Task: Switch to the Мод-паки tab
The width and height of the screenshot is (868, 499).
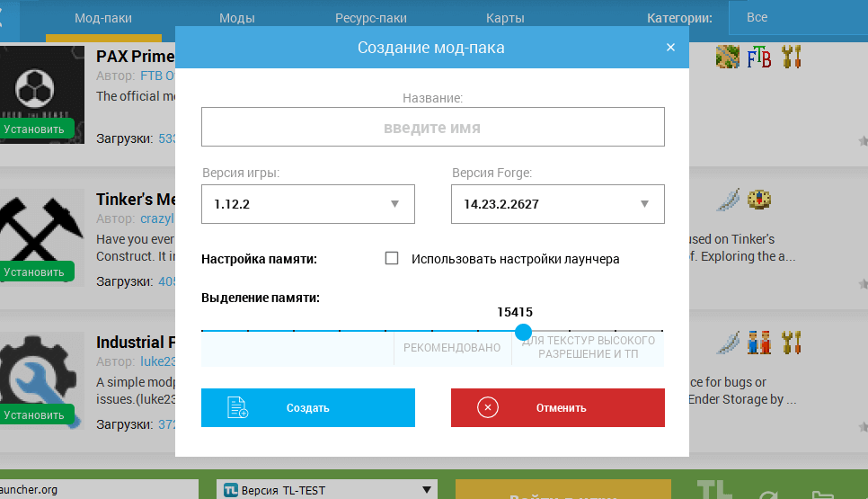Action: 103,18
